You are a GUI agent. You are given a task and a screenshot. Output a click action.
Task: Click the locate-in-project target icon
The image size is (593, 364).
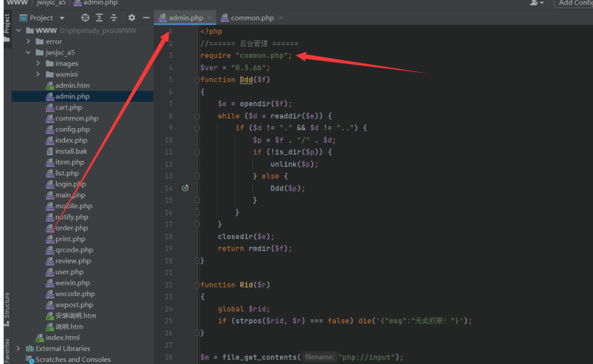85,17
